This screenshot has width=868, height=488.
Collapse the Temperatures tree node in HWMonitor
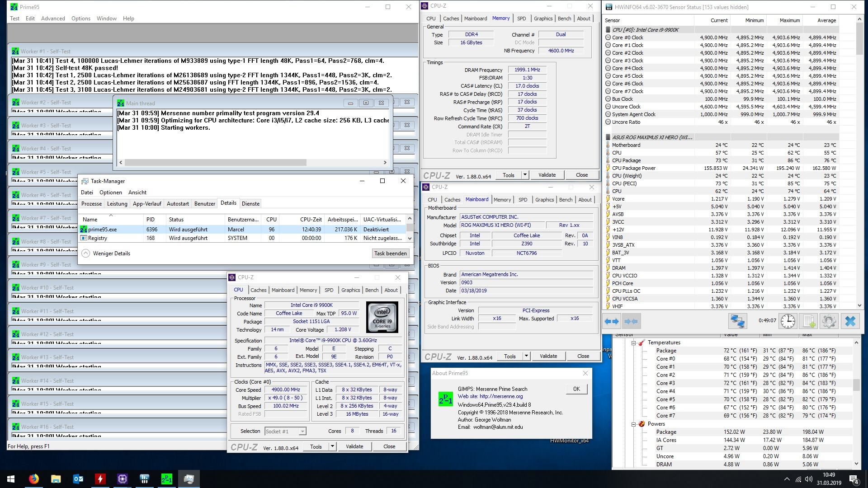[634, 343]
